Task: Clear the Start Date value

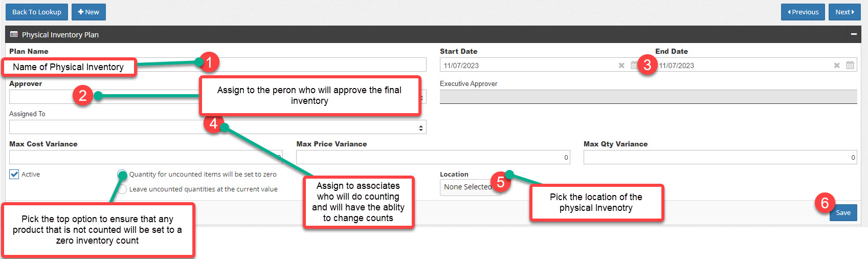Action: pos(621,66)
